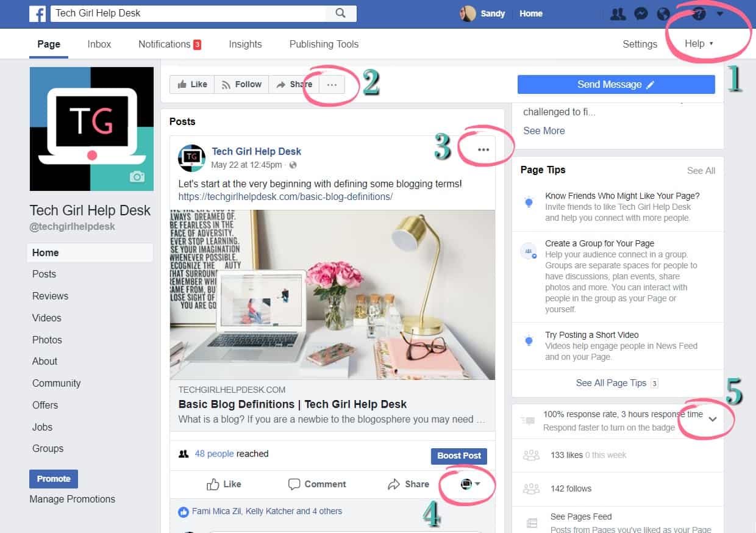Open the page more options ellipsis
756x533 pixels.
click(332, 84)
